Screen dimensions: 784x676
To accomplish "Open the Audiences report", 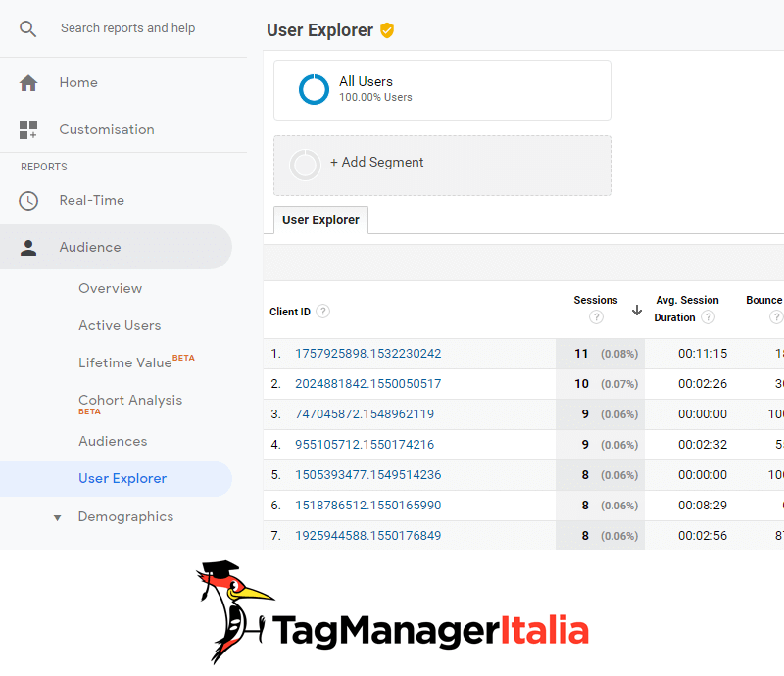I will click(113, 441).
